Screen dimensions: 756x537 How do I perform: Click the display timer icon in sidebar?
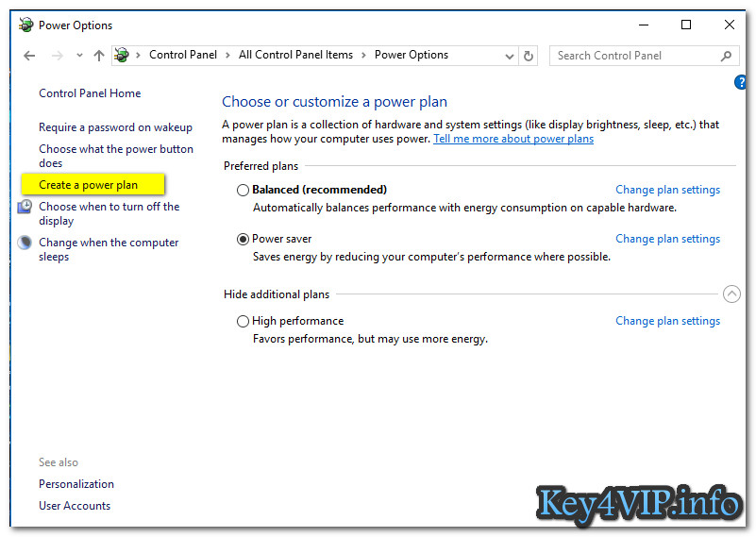click(x=25, y=207)
